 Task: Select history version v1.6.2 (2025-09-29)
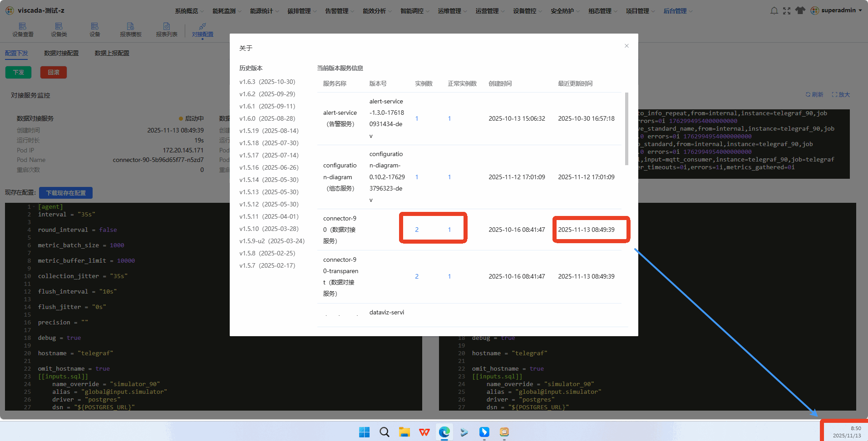pos(267,94)
